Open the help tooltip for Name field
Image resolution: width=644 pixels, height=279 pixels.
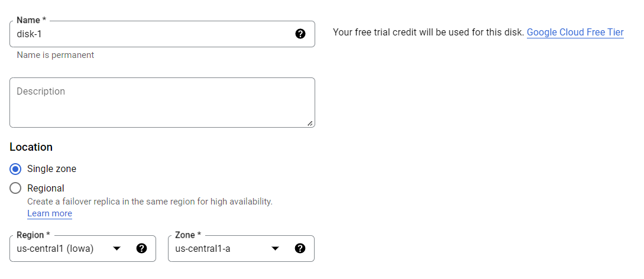300,34
